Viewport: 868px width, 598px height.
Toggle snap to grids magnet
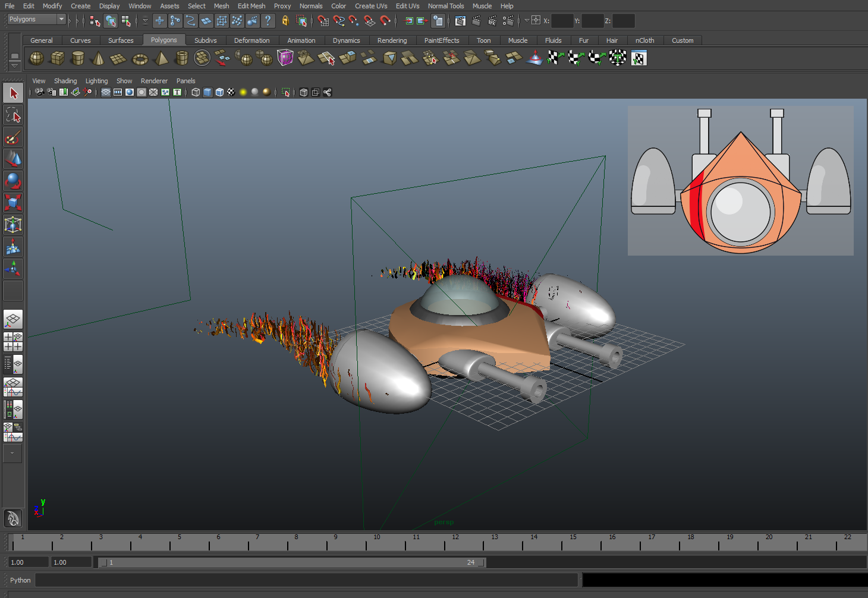pos(323,21)
